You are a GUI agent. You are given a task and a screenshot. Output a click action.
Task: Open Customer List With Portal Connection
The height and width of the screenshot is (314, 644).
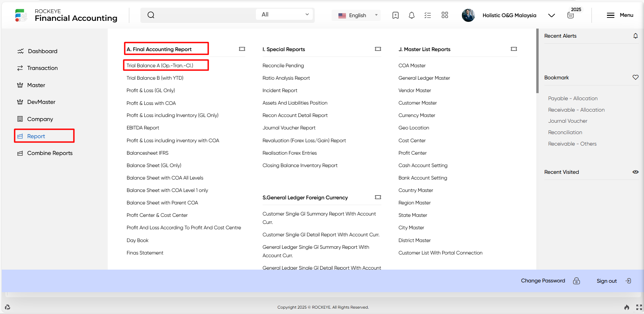pos(440,253)
